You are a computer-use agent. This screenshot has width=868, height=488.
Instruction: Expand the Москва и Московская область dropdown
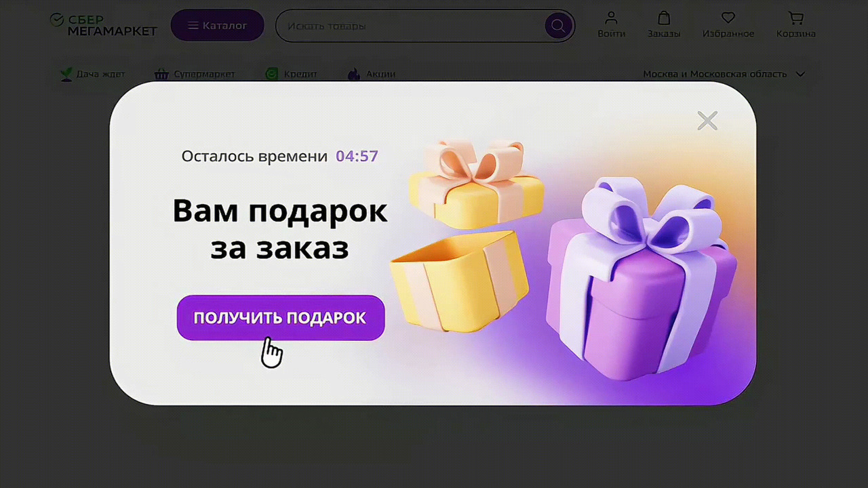tap(724, 74)
